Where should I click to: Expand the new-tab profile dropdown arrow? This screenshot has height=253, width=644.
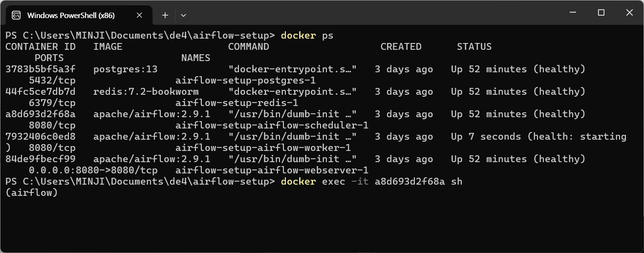(x=183, y=15)
